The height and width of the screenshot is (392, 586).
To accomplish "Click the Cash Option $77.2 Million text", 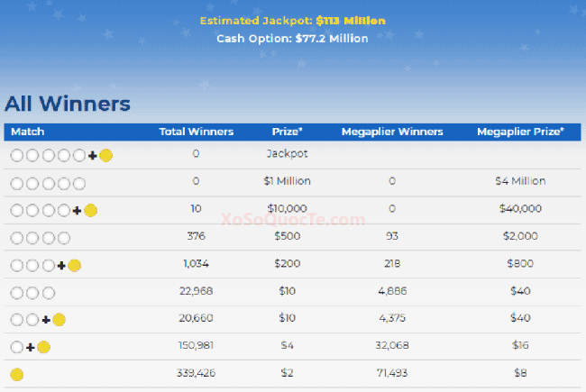I will pyautogui.click(x=292, y=39).
